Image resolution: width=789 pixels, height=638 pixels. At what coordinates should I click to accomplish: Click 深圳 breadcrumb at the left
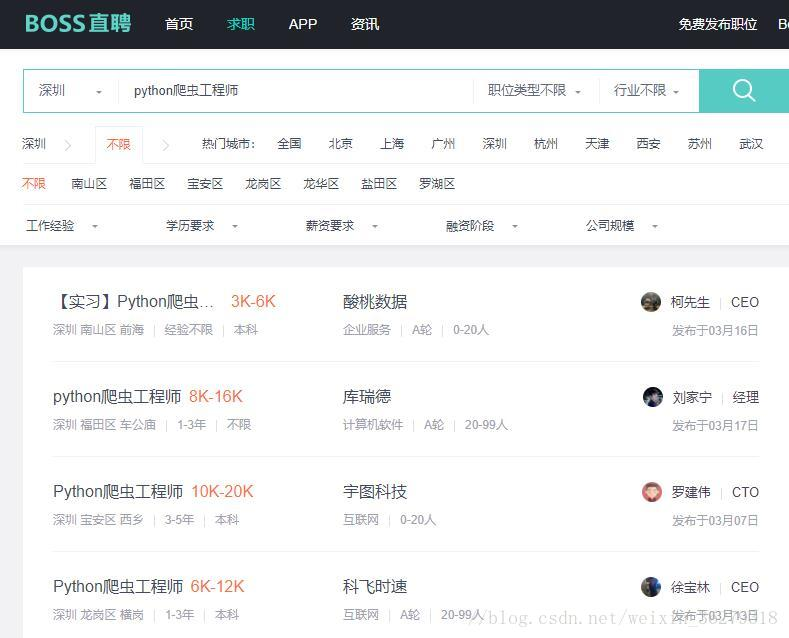tap(34, 144)
